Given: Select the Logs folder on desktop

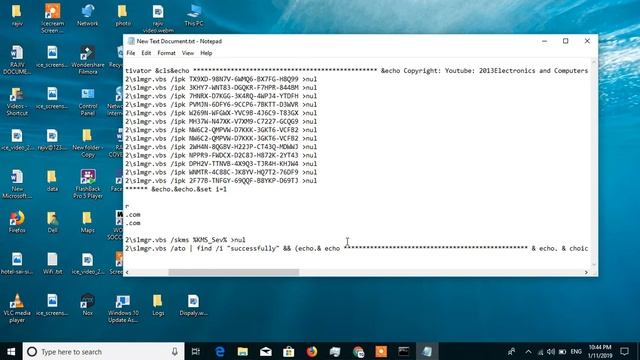Looking at the screenshot, I should coord(158,305).
